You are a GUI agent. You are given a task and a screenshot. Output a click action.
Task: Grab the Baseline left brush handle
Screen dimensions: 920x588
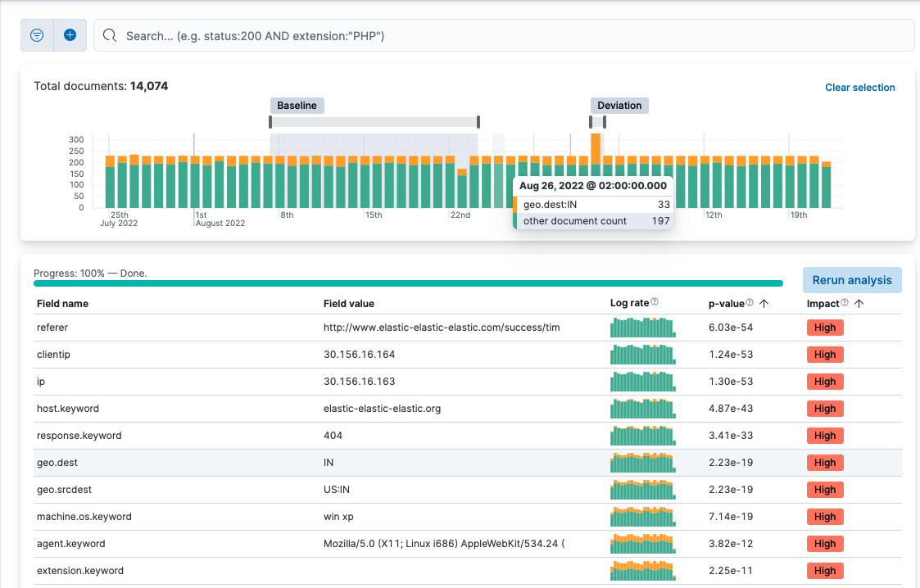tap(270, 122)
